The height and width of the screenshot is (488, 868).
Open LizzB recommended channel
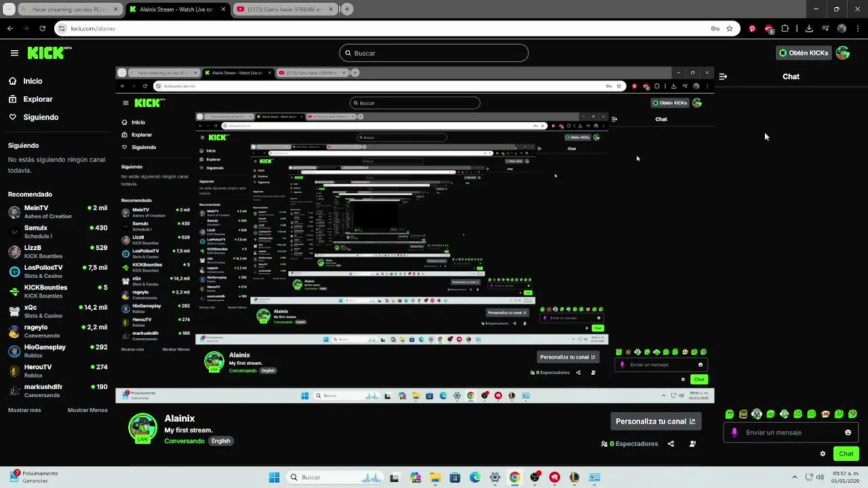click(x=58, y=251)
